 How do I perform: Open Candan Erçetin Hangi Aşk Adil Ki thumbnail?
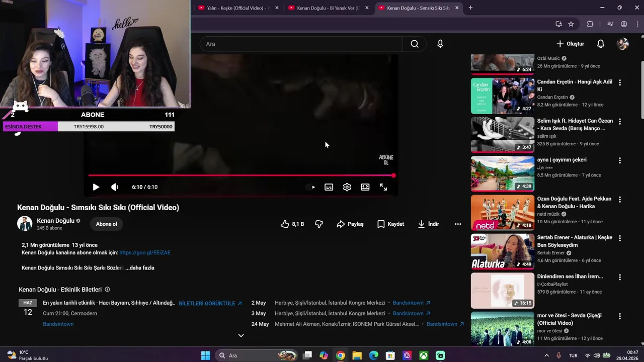pyautogui.click(x=503, y=96)
